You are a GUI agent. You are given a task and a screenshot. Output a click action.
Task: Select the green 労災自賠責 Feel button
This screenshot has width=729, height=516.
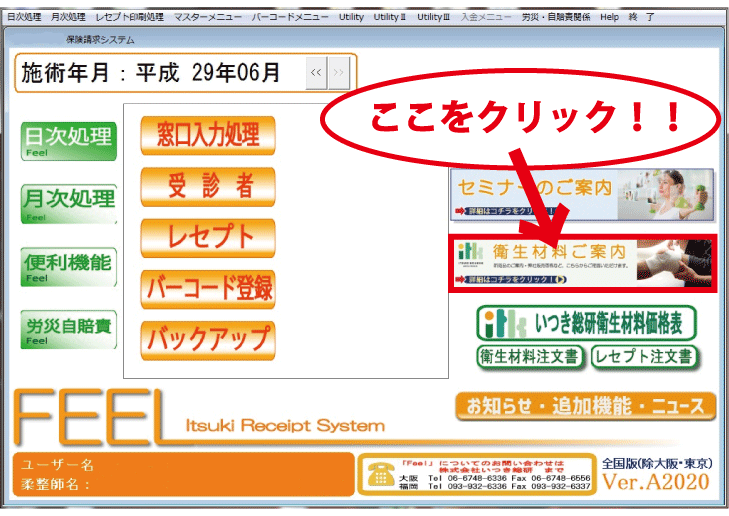68,330
